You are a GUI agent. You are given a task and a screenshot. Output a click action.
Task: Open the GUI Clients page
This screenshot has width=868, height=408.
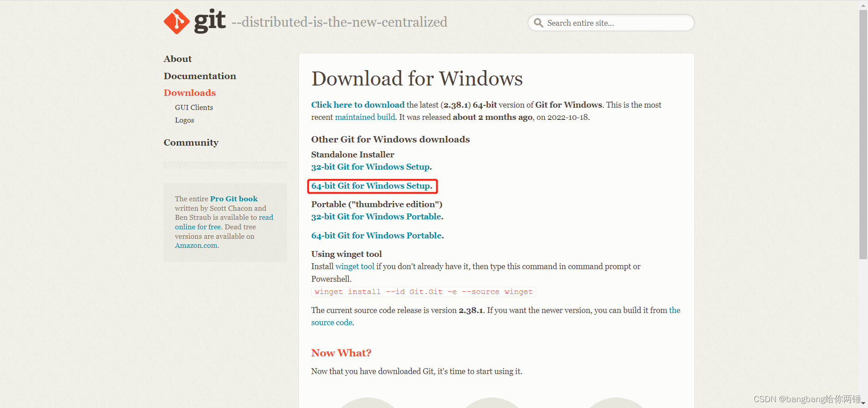[x=193, y=107]
